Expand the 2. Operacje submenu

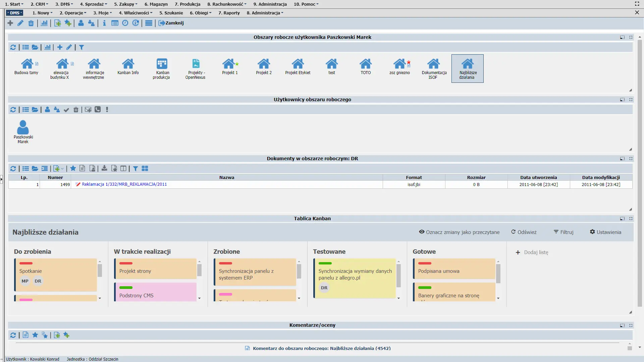click(x=73, y=13)
